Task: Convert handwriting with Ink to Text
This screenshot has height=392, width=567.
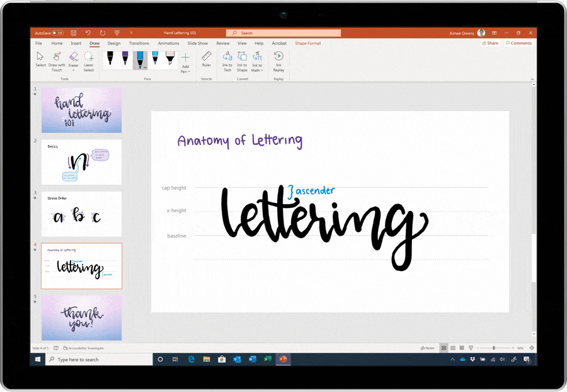Action: point(227,61)
